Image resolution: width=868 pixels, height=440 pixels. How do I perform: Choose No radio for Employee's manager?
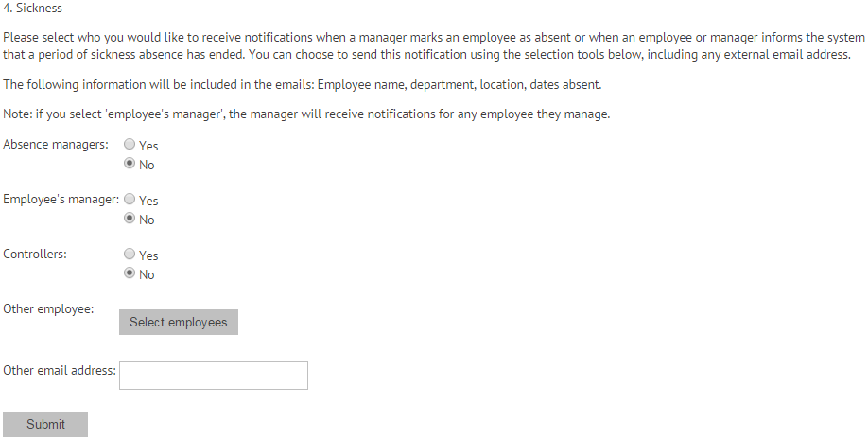coord(130,218)
